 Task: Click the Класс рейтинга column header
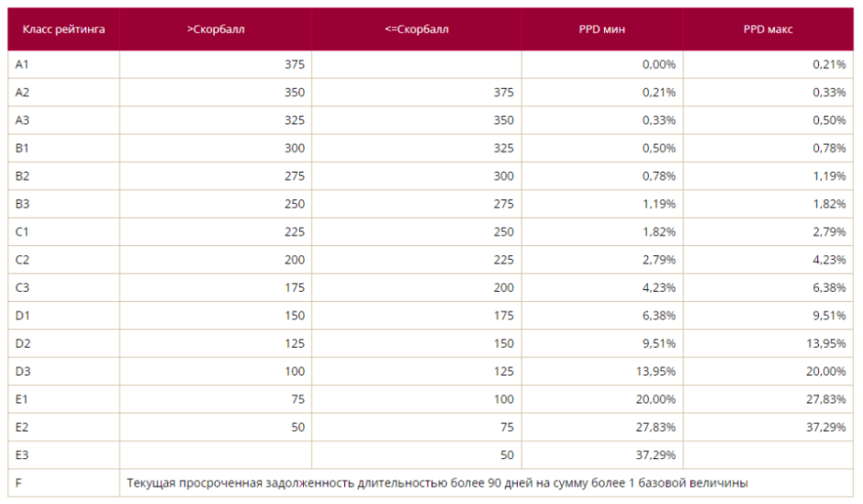tap(63, 29)
